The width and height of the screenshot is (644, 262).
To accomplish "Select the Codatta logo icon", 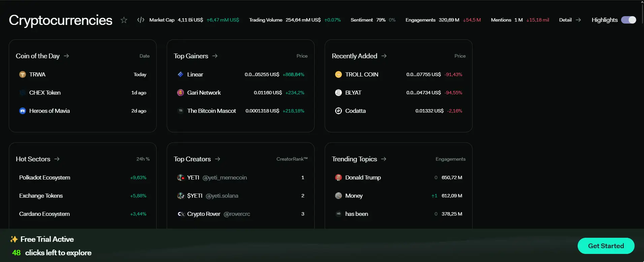I will (339, 111).
